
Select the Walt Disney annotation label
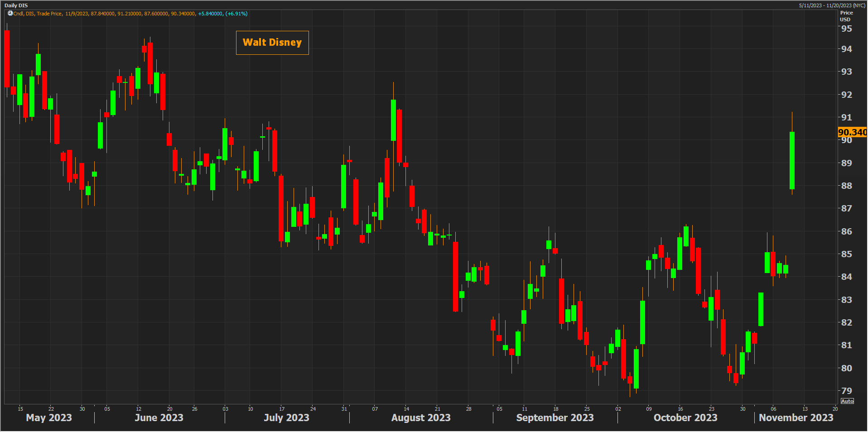click(272, 43)
